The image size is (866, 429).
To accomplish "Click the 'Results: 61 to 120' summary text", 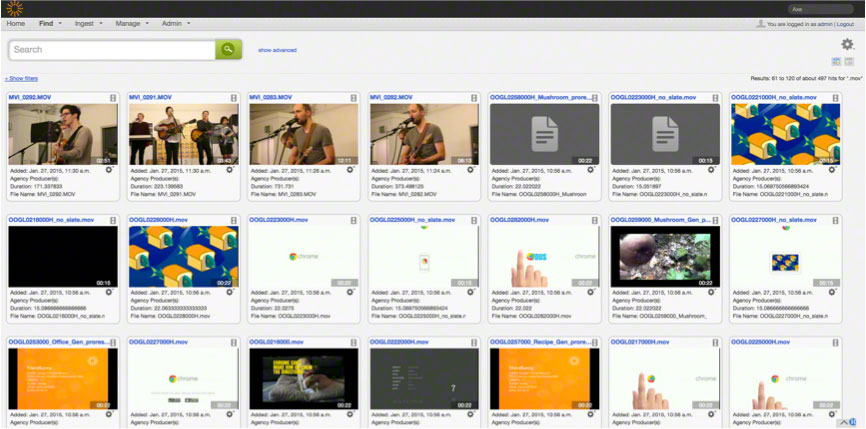I will pyautogui.click(x=806, y=78).
